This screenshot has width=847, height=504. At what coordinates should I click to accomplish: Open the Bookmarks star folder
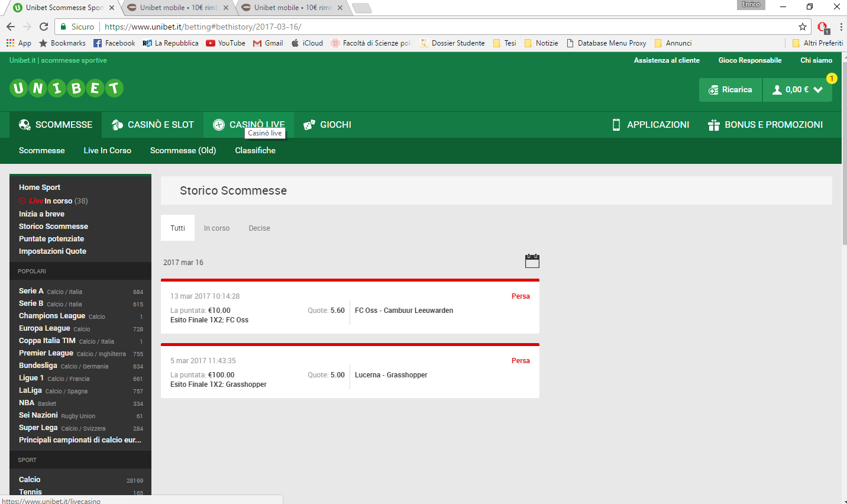[62, 43]
